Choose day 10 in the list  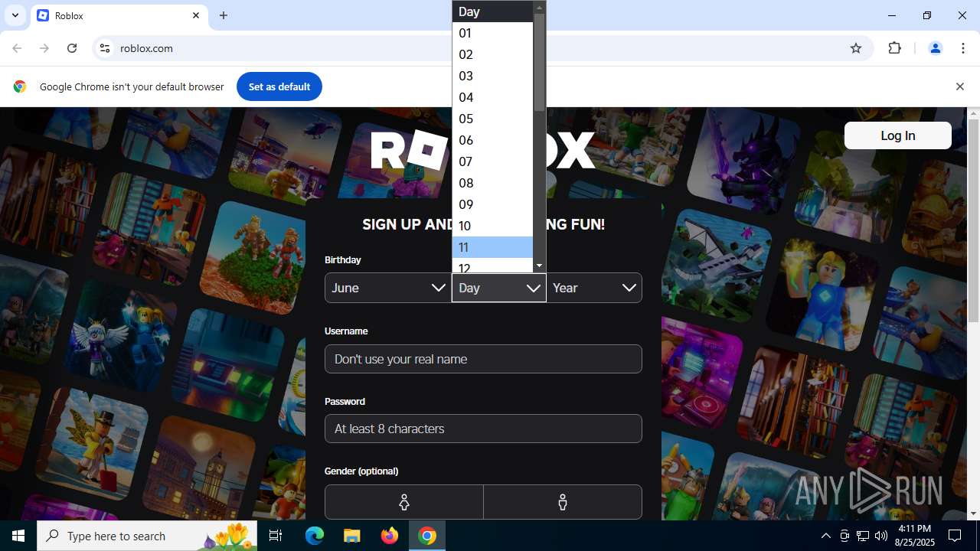[x=492, y=226]
